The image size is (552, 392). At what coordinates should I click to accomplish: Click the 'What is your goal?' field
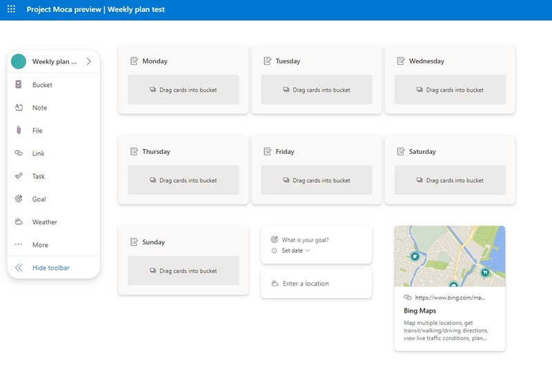[x=305, y=239]
